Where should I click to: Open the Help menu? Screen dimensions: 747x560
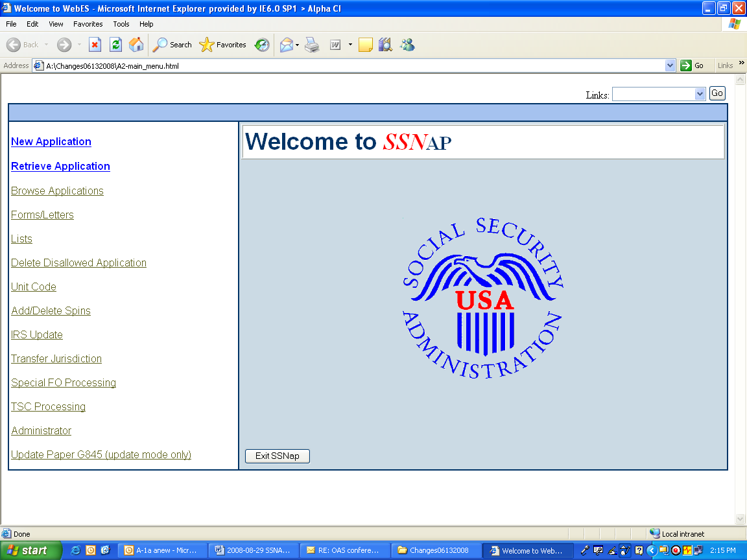coord(147,24)
